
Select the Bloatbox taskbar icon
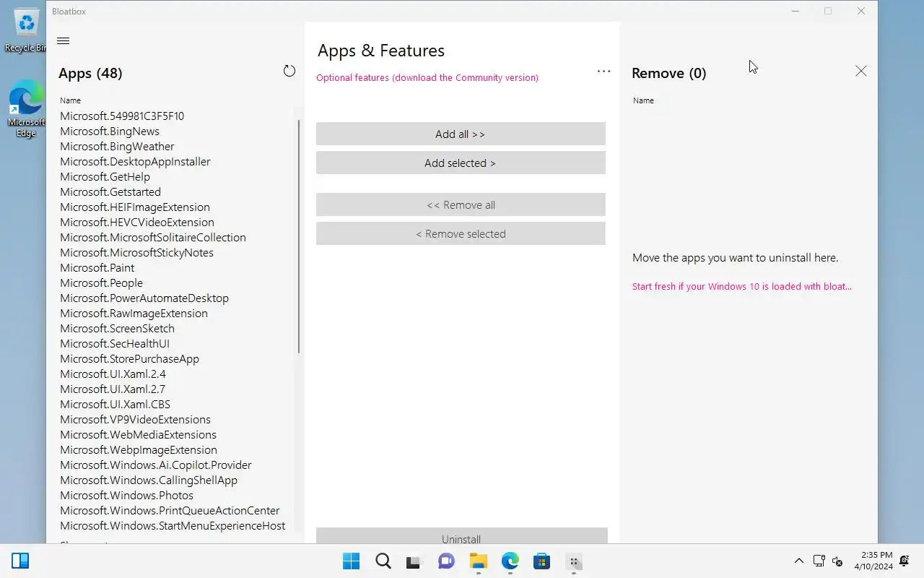pos(574,561)
